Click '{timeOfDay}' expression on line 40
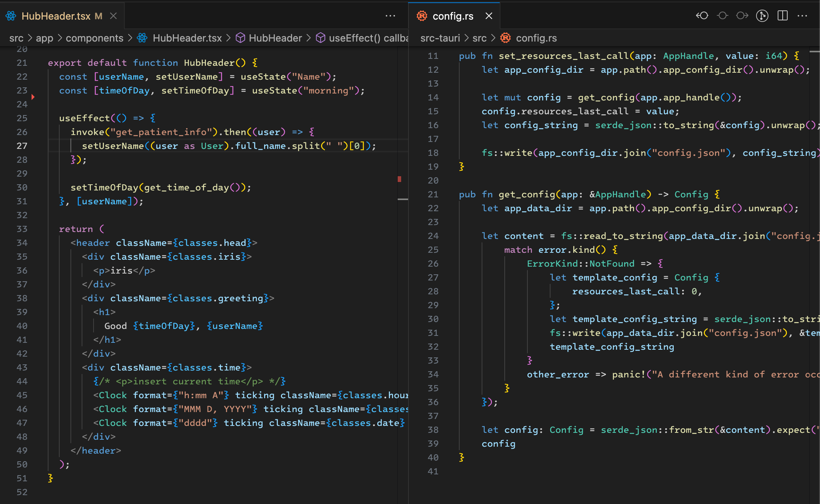 [x=164, y=326]
